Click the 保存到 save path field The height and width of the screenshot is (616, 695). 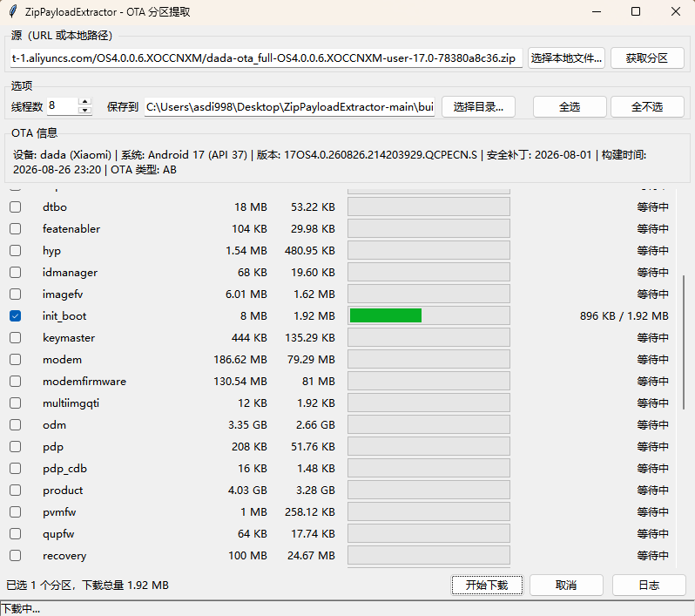pos(289,107)
